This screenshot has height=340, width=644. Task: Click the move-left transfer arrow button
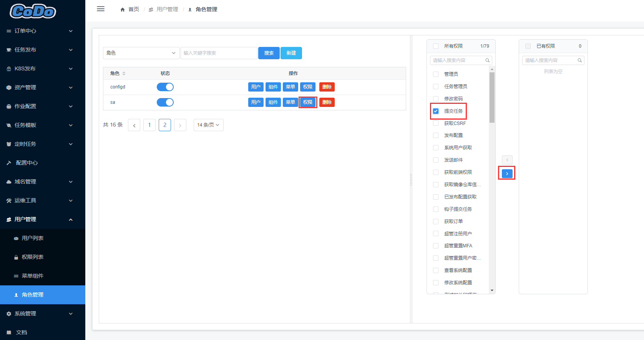[x=507, y=160]
